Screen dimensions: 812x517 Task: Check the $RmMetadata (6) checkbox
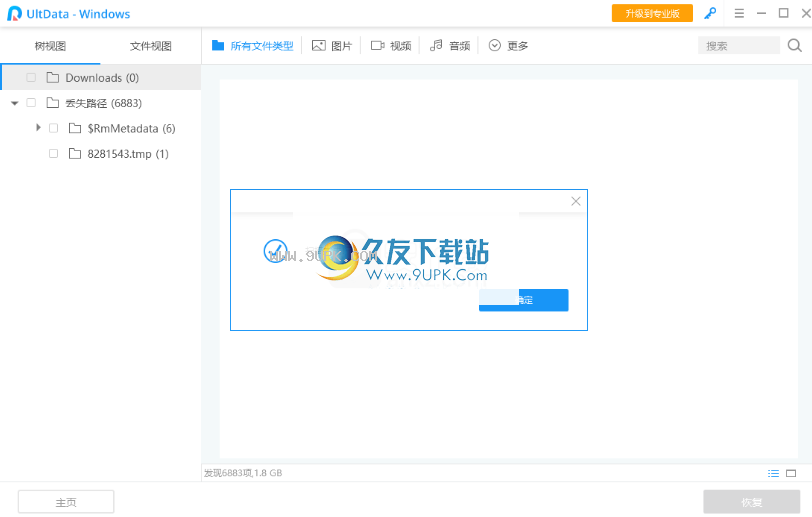coord(53,128)
